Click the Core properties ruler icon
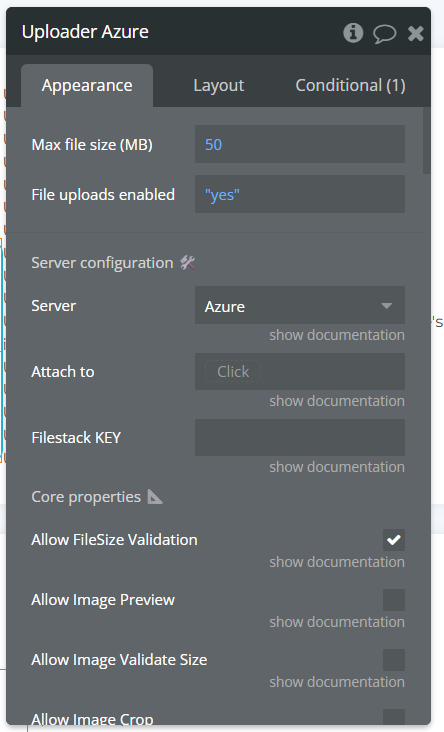This screenshot has height=732, width=444. (x=155, y=497)
